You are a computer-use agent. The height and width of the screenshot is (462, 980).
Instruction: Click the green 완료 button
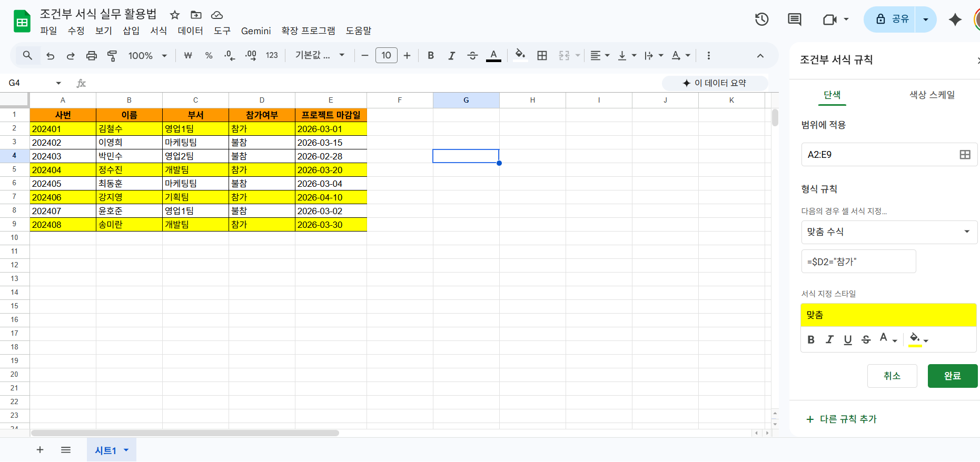pyautogui.click(x=952, y=376)
